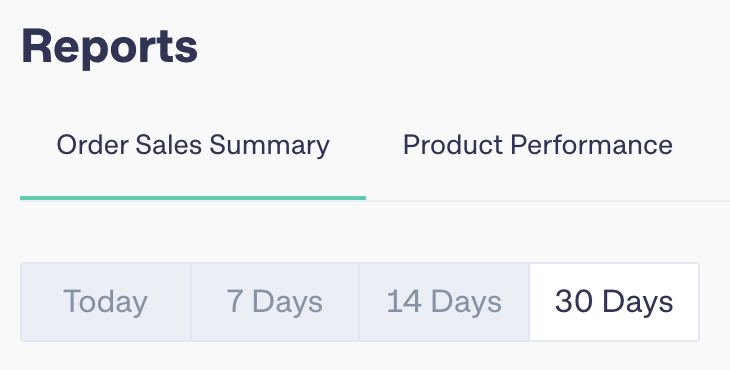
Task: View product performance reports
Action: (x=537, y=145)
